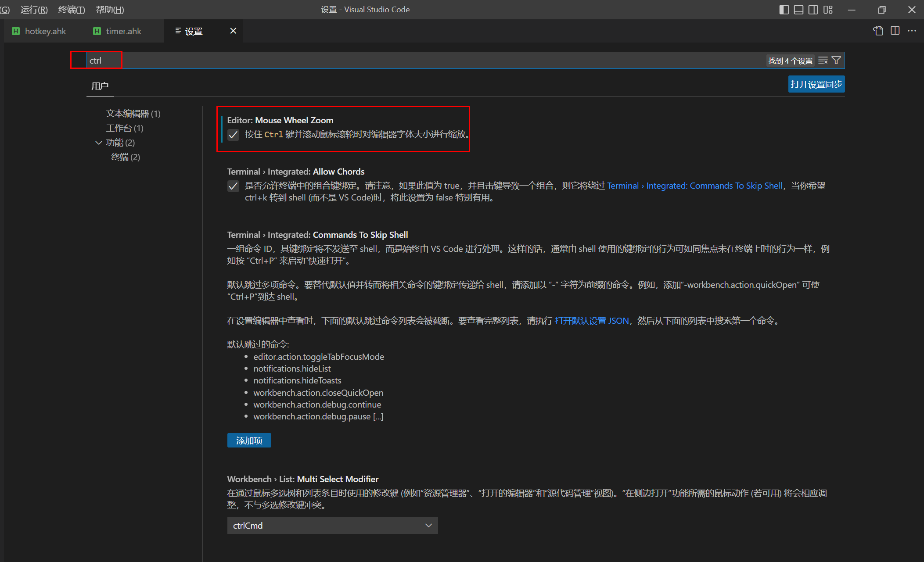Viewport: 924px width, 562px height.
Task: Toggle secondary side bar layout icon
Action: point(813,10)
